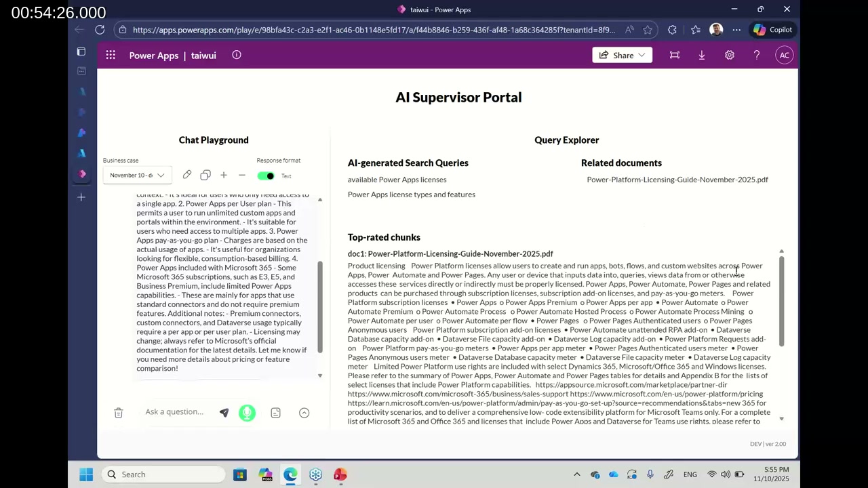Screen dimensions: 868x488
Task: Click chunks panel scroll down arrow
Action: (781, 419)
